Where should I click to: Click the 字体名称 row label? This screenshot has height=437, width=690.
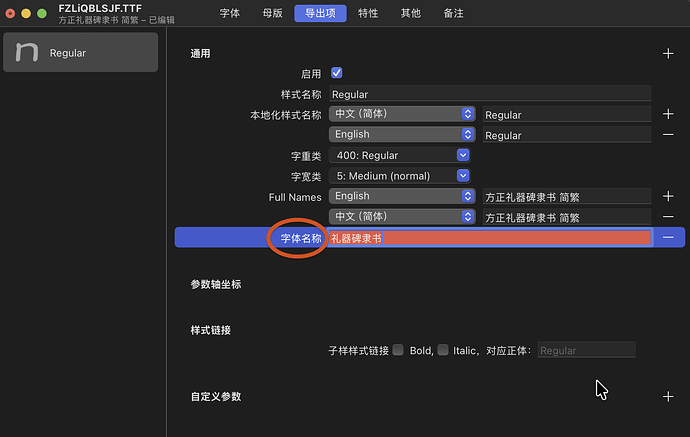click(x=301, y=238)
